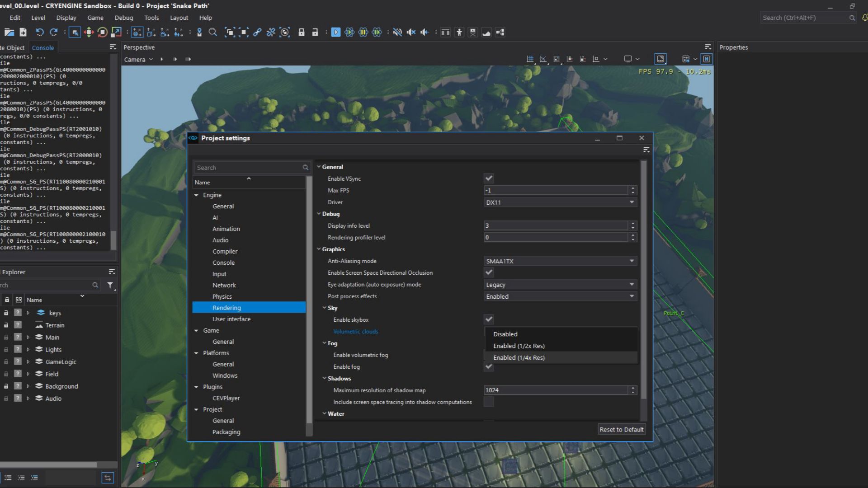This screenshot has width=868, height=488.
Task: Open the Link objects tool
Action: pyautogui.click(x=257, y=32)
